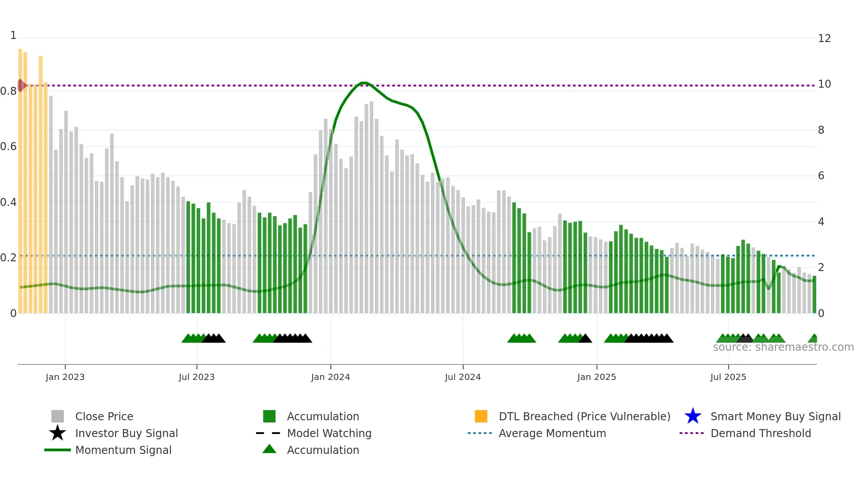The image size is (868, 488).
Task: Click the Jan 2024 axis label
Action: pos(330,377)
